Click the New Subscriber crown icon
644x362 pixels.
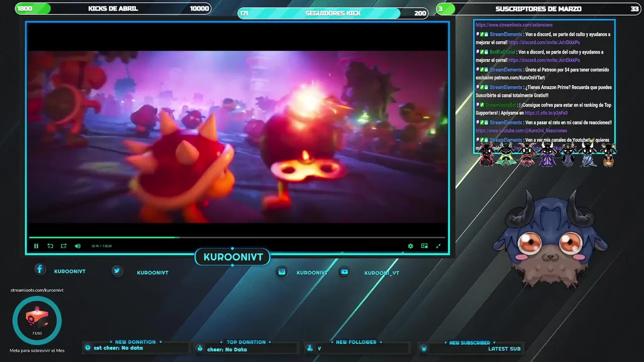pyautogui.click(x=424, y=348)
